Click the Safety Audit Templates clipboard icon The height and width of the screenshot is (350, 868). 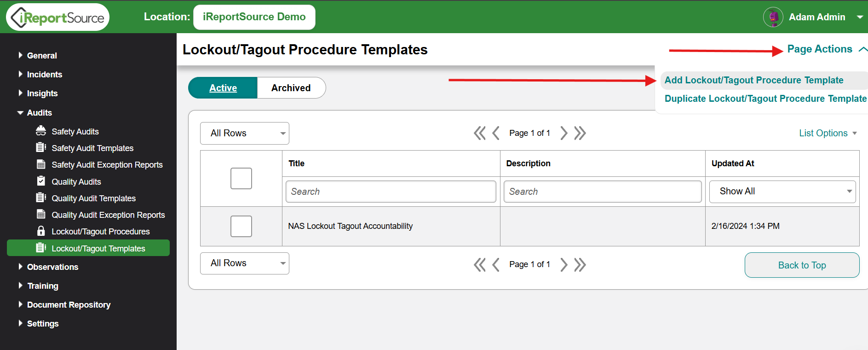41,147
